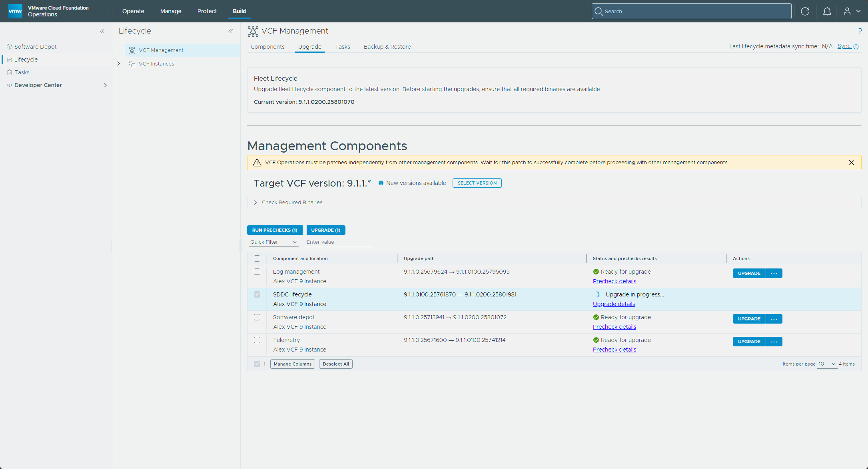Click RUN PRECHECKS (1) button

275,230
